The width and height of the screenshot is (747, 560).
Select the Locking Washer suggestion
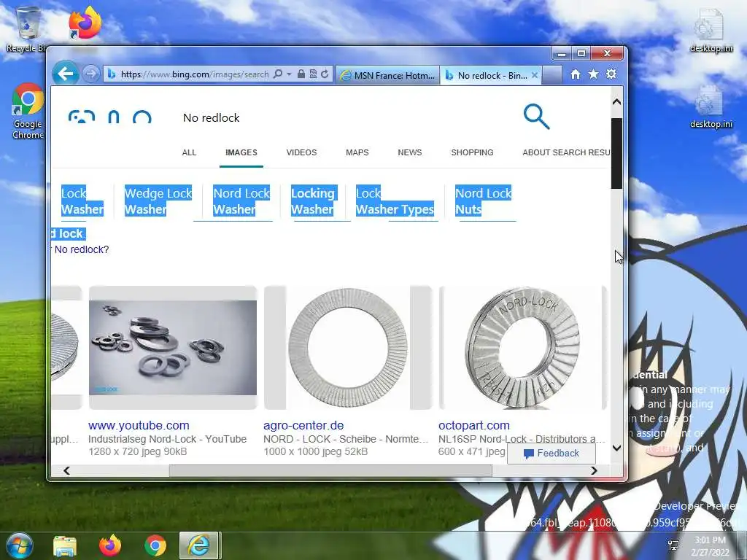click(x=313, y=201)
